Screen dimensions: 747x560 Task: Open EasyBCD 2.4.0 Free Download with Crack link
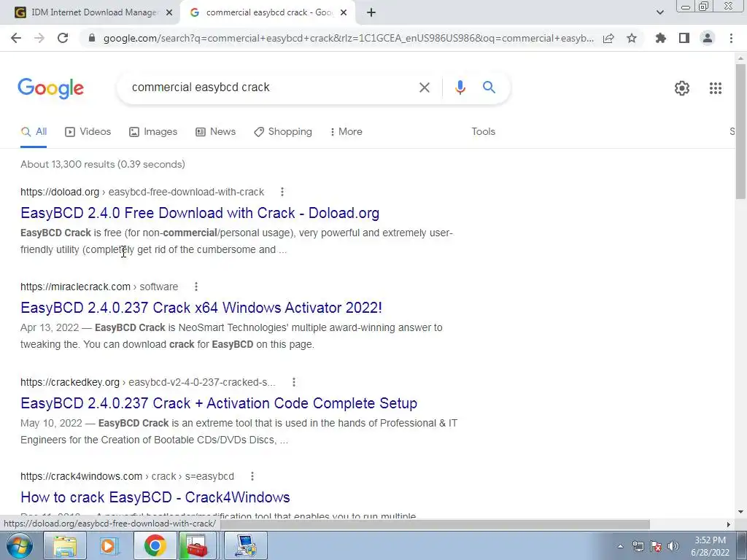click(200, 213)
